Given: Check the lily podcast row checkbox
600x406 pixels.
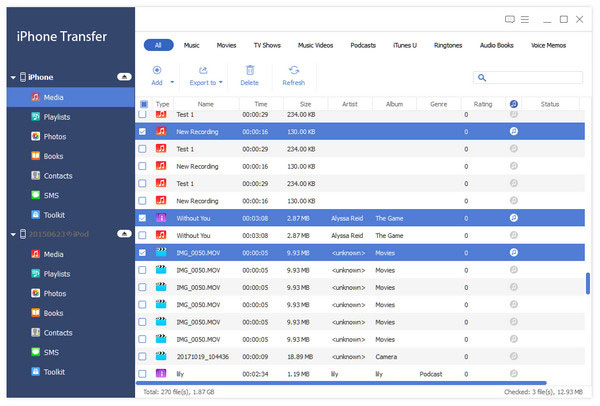Looking at the screenshot, I should pos(142,373).
